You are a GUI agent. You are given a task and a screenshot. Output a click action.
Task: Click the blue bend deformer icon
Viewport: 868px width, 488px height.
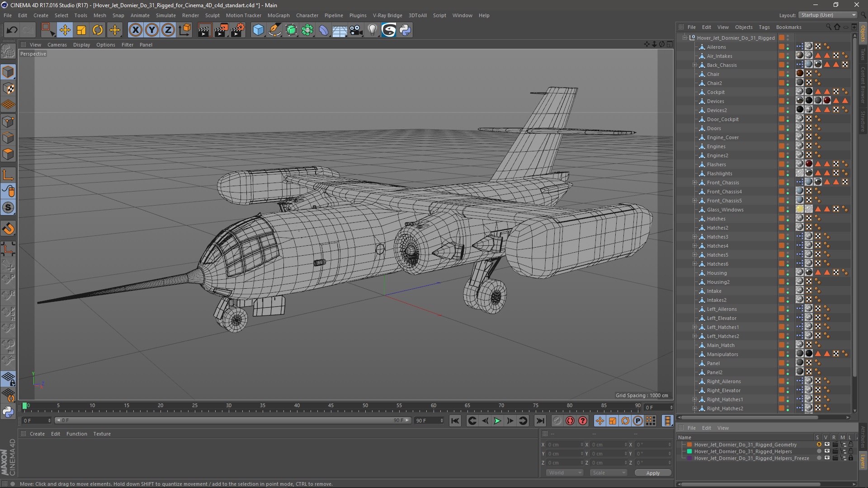324,30
